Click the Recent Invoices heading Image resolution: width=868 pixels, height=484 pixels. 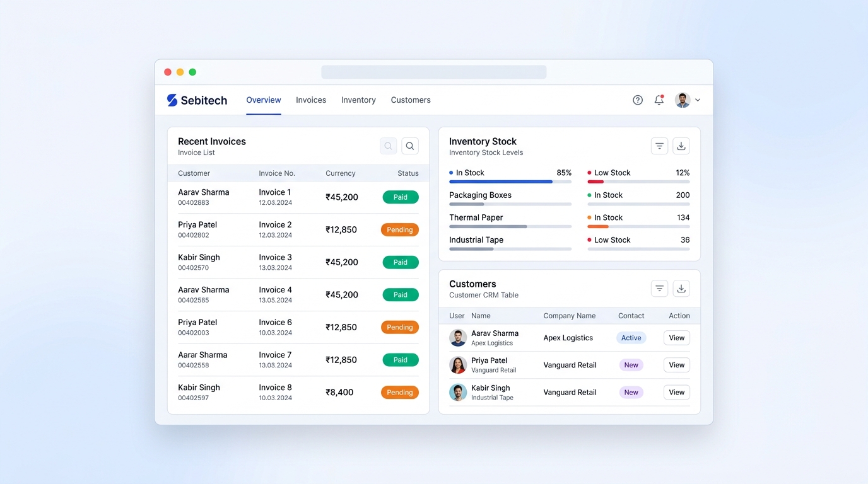(x=212, y=142)
